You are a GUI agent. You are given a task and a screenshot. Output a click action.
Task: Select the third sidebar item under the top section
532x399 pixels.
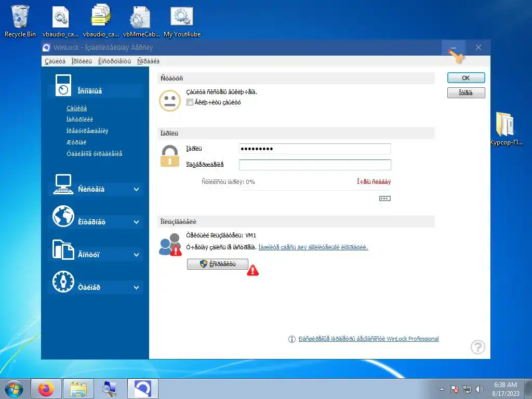[x=87, y=130]
